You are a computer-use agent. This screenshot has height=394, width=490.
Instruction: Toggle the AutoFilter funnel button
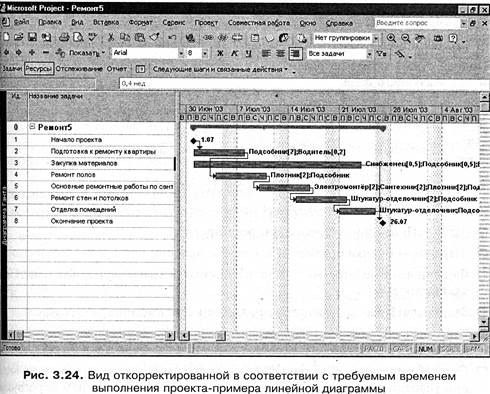(381, 53)
